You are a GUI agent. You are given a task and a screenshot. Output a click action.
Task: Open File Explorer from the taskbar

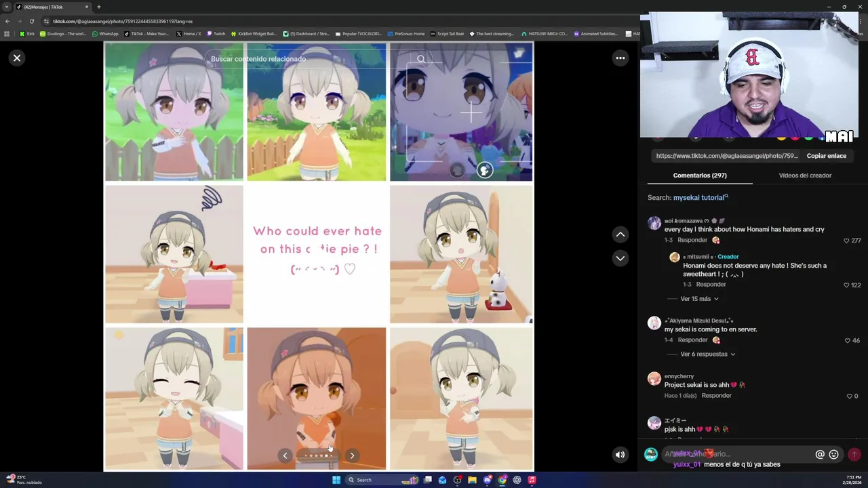472,480
